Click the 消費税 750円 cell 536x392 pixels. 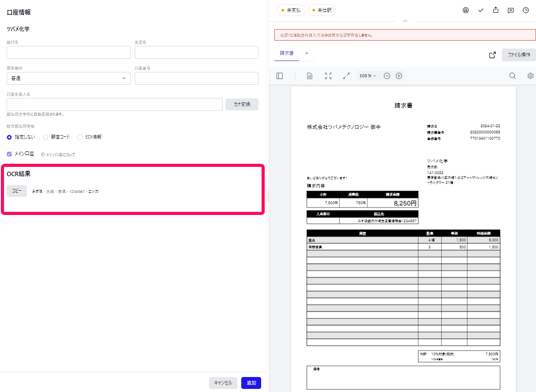click(354, 203)
